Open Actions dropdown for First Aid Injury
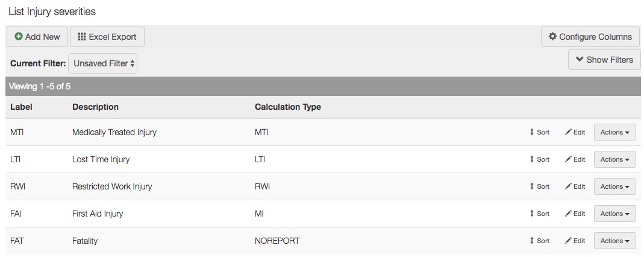This screenshot has height=257, width=644. (x=614, y=214)
